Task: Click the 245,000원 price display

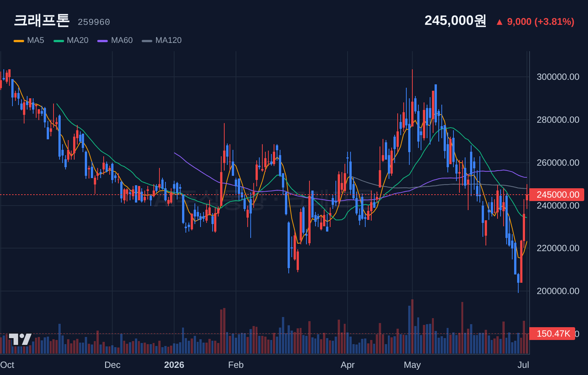Action: click(x=455, y=20)
